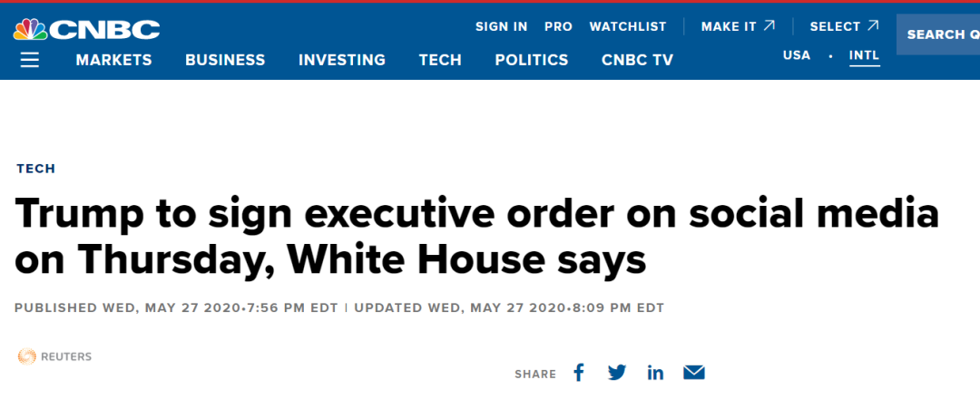Go to Investing section
This screenshot has width=980, height=419.
point(342,60)
